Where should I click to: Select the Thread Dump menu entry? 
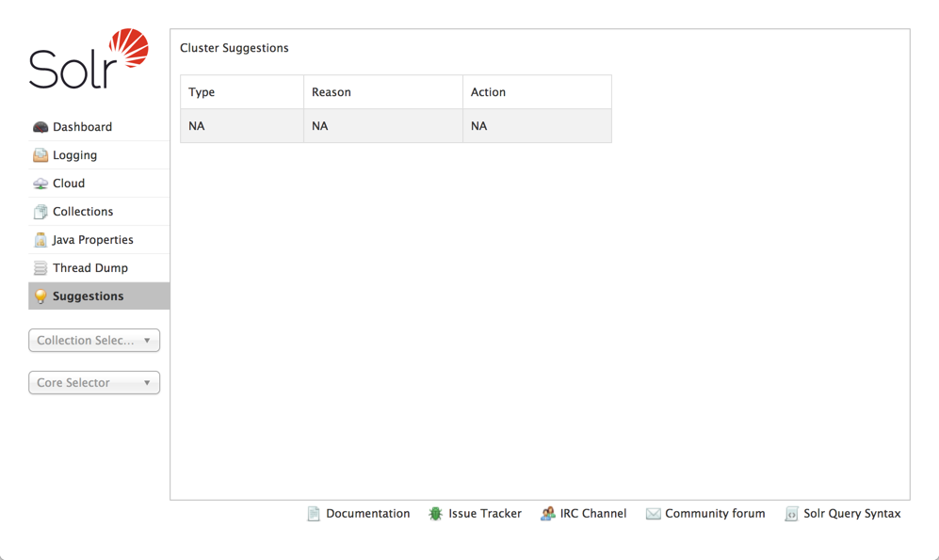[89, 268]
